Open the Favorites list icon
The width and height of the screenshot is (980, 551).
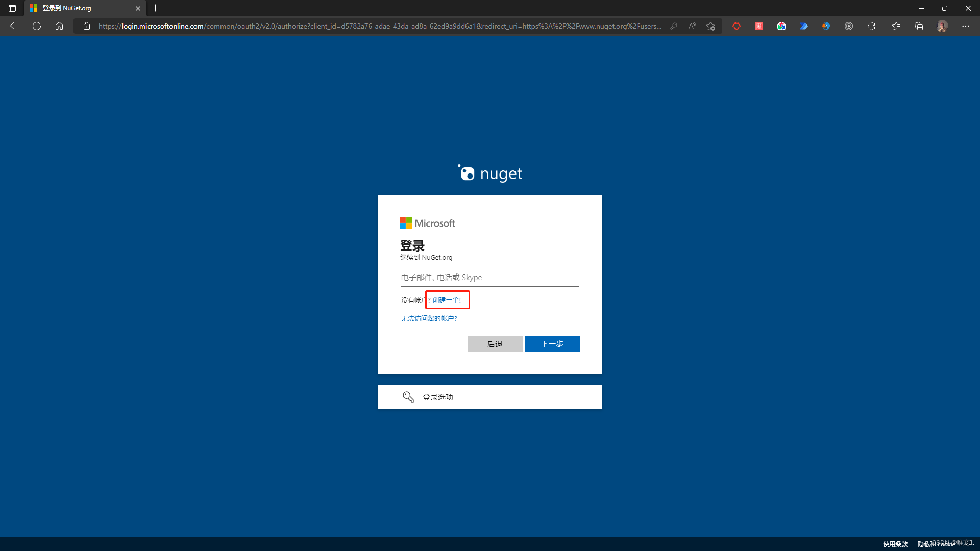click(x=896, y=26)
